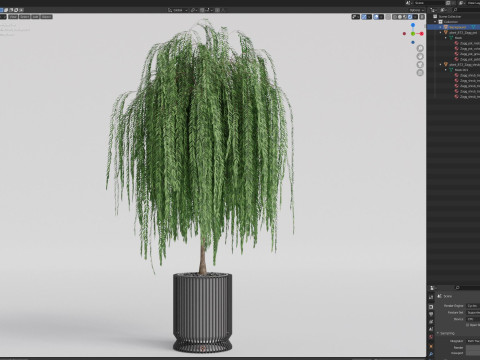Click the new scene button beside scene name
The image size is (480, 360).
(448, 3)
